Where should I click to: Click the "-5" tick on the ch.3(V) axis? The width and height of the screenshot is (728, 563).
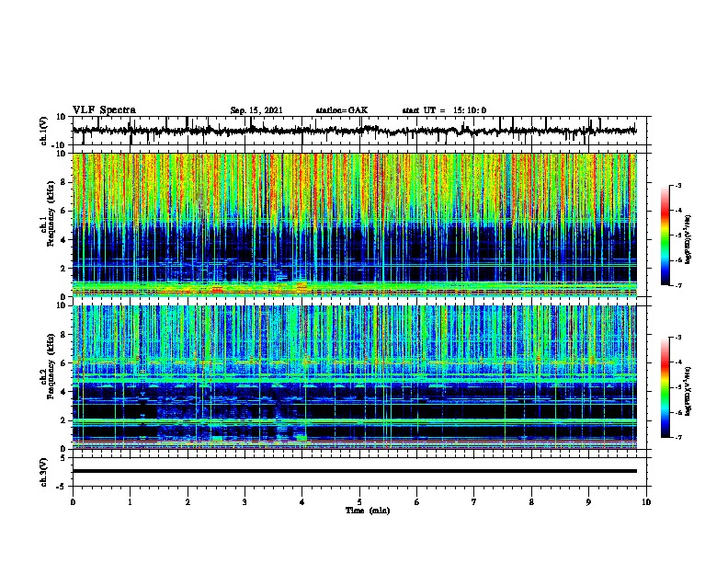pyautogui.click(x=63, y=487)
